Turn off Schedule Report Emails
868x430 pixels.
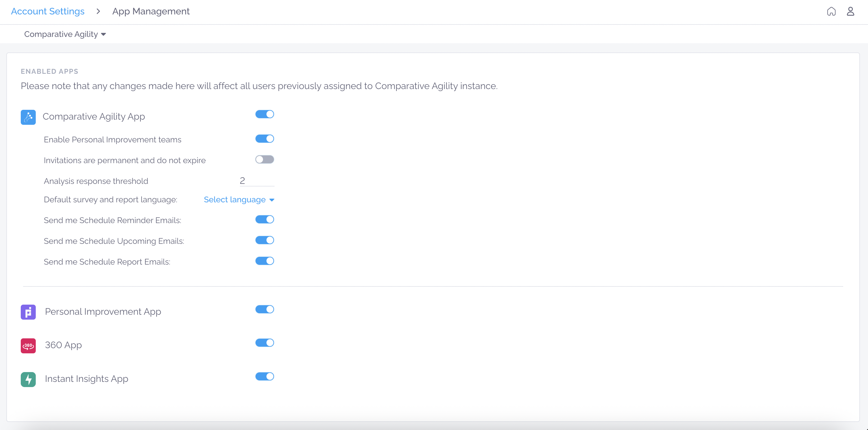(264, 261)
